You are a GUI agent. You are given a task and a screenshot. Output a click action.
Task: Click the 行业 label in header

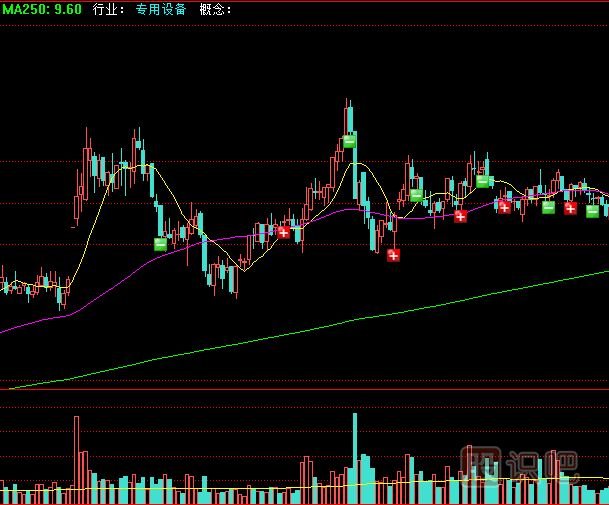[x=107, y=9]
